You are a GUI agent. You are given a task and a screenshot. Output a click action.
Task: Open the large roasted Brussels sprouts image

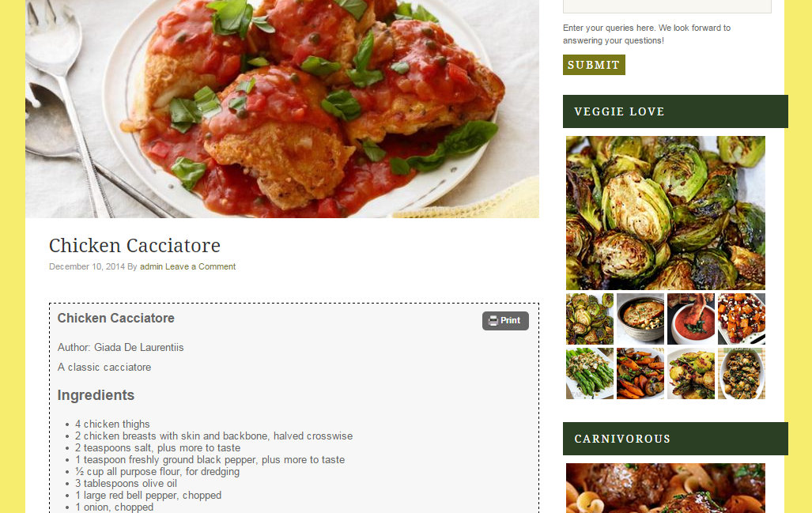666,213
